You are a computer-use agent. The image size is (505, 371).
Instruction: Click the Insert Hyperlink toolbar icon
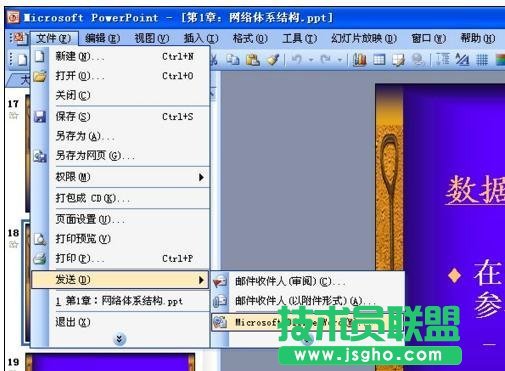[x=418, y=60]
